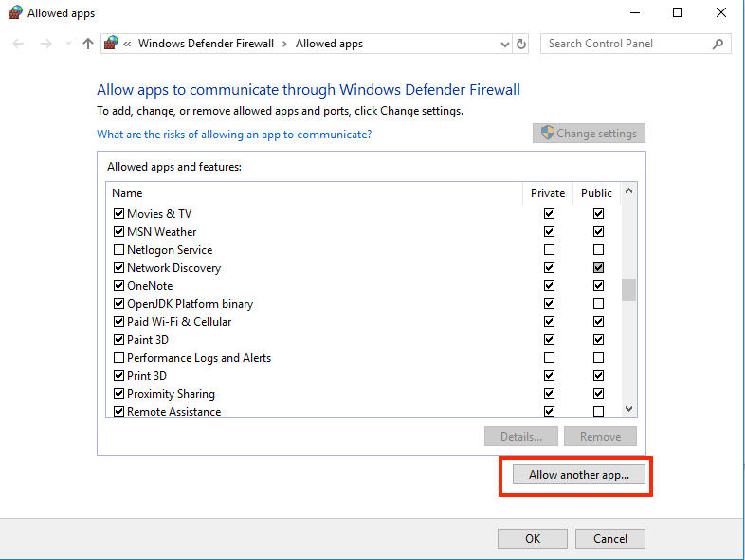Image resolution: width=745 pixels, height=560 pixels.
Task: Minimize the Allowed apps window
Action: click(635, 13)
